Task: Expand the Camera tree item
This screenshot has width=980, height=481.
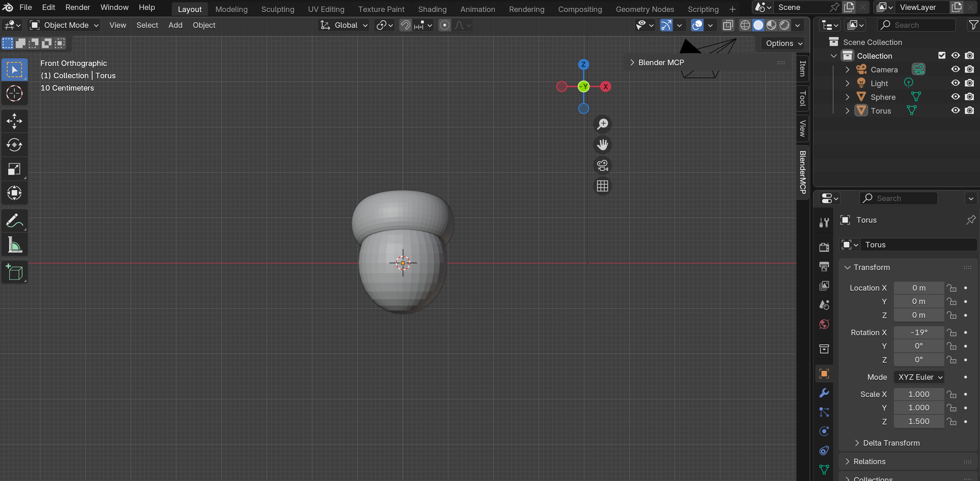Action: 847,70
